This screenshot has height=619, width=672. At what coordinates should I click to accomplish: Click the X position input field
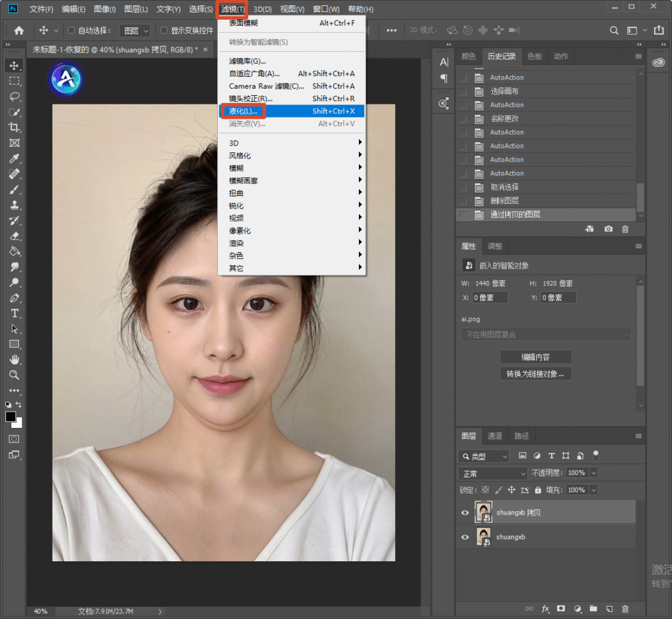[x=490, y=297]
